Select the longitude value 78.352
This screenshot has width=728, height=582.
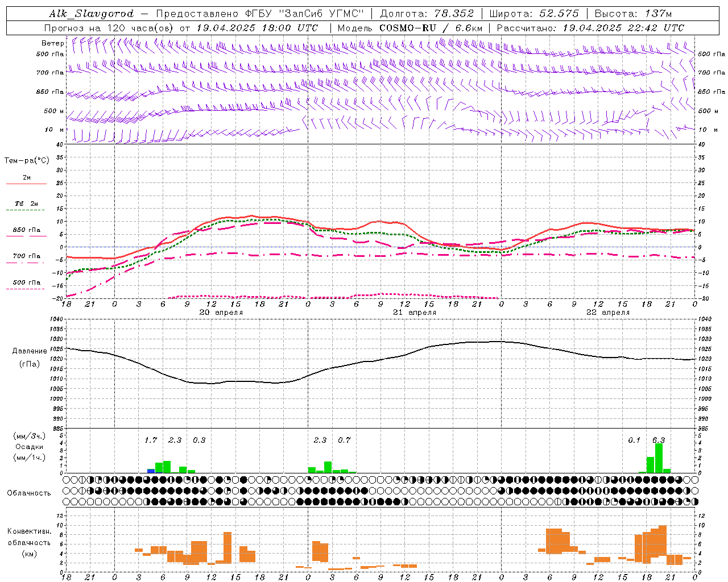(454, 14)
